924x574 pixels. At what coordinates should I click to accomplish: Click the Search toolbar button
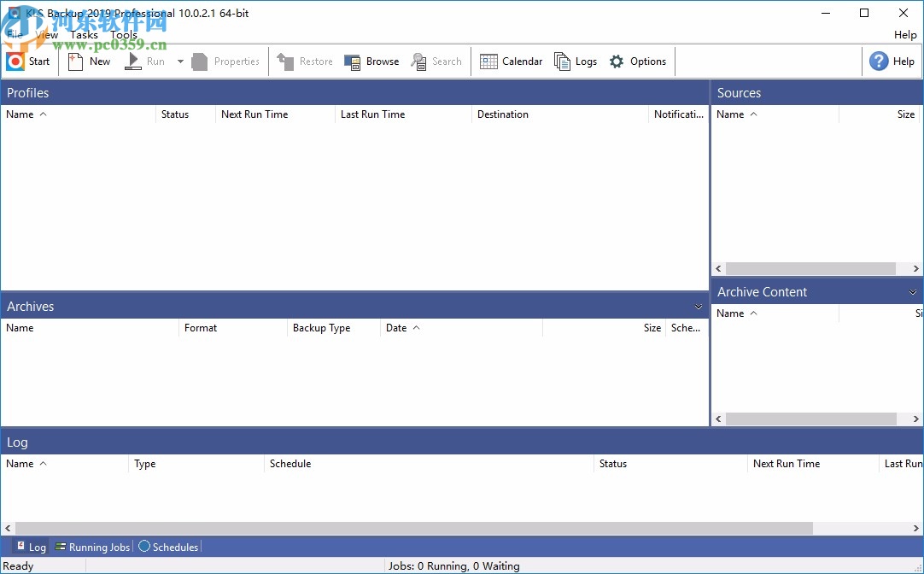coord(436,61)
